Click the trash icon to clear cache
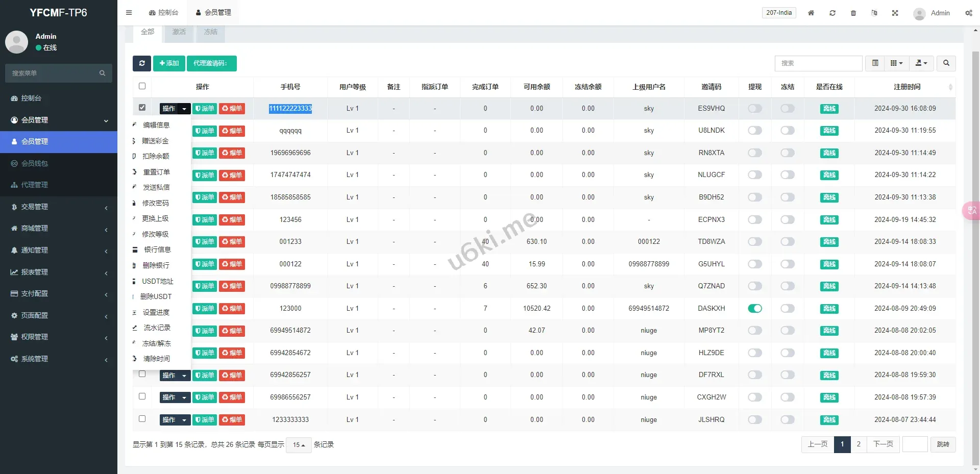980x474 pixels. (853, 13)
